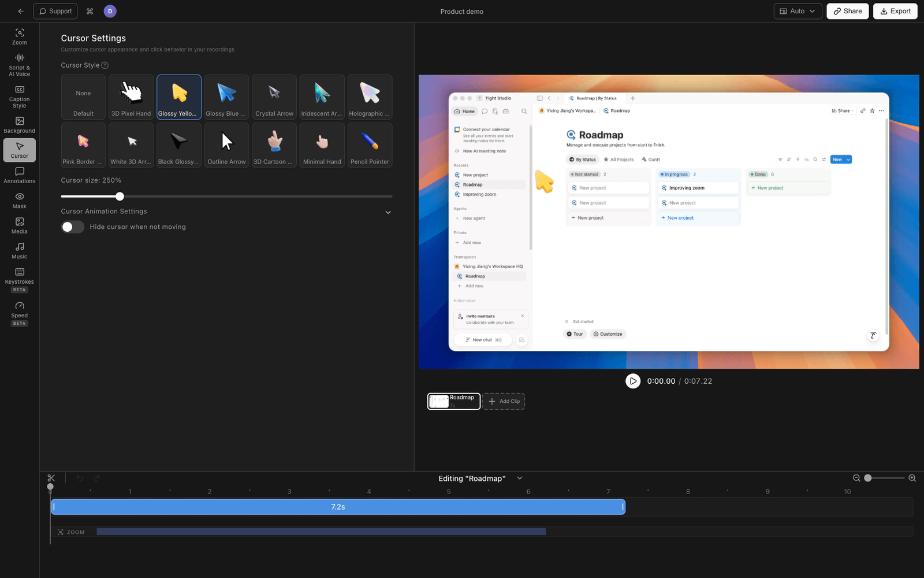Screen dimensions: 924x578
Task: Click the Share button
Action: coord(847,11)
